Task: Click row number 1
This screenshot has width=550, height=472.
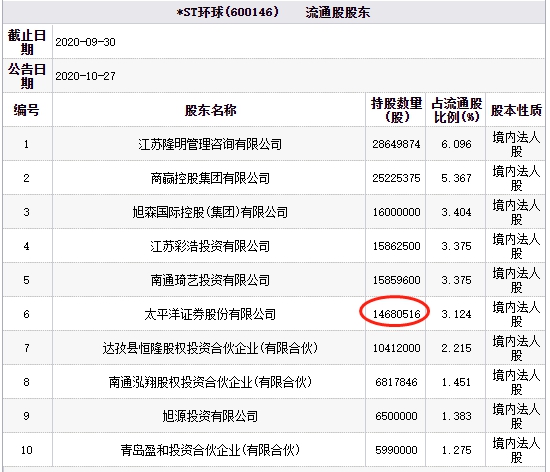Action: pos(26,144)
